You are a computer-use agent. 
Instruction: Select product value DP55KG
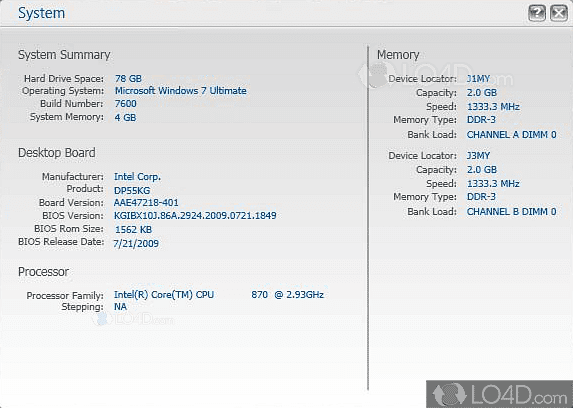132,190
